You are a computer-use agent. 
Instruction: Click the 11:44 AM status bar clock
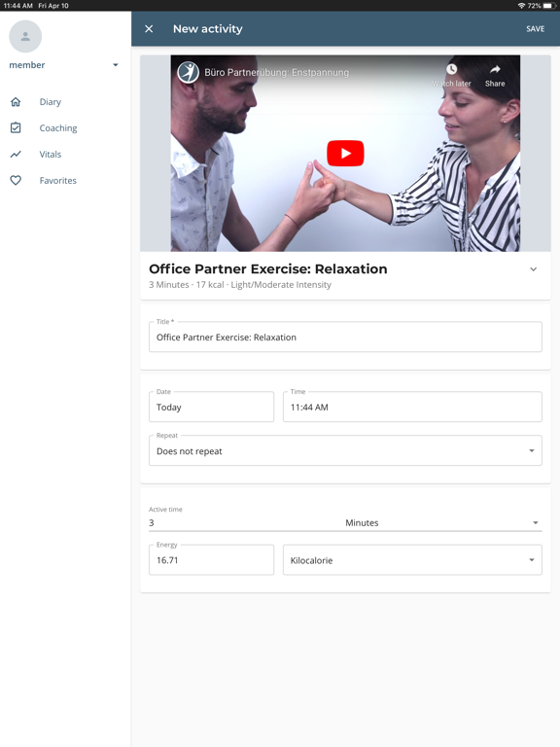tap(17, 6)
